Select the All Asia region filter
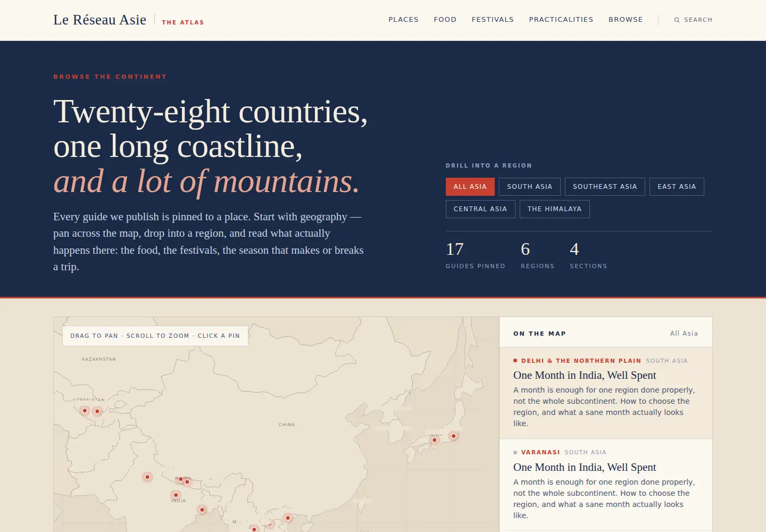This screenshot has width=766, height=532. click(470, 187)
